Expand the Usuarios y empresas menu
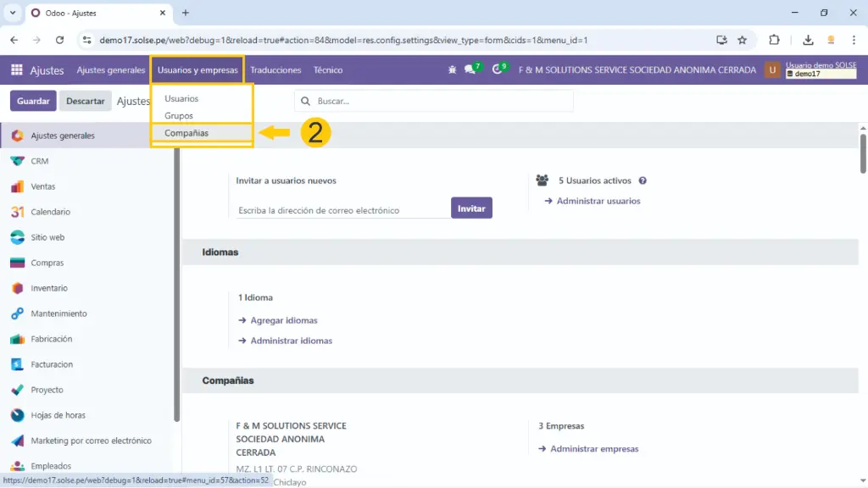 tap(198, 70)
